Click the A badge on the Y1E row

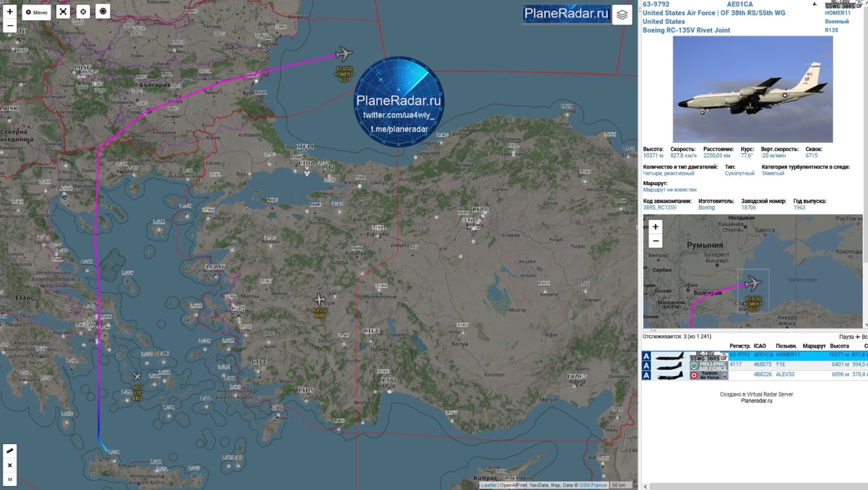[646, 366]
